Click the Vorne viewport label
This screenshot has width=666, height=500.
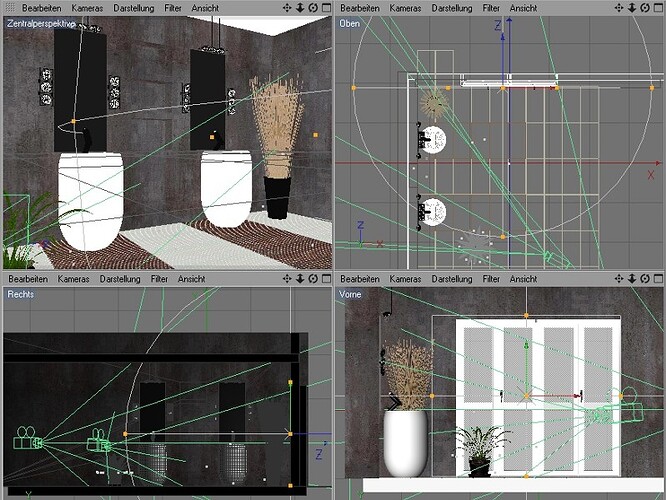[x=350, y=294]
